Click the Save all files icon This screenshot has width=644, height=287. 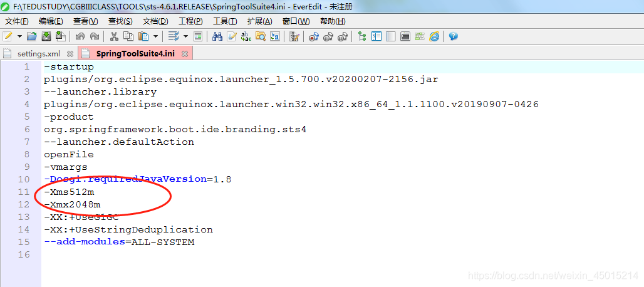point(61,36)
